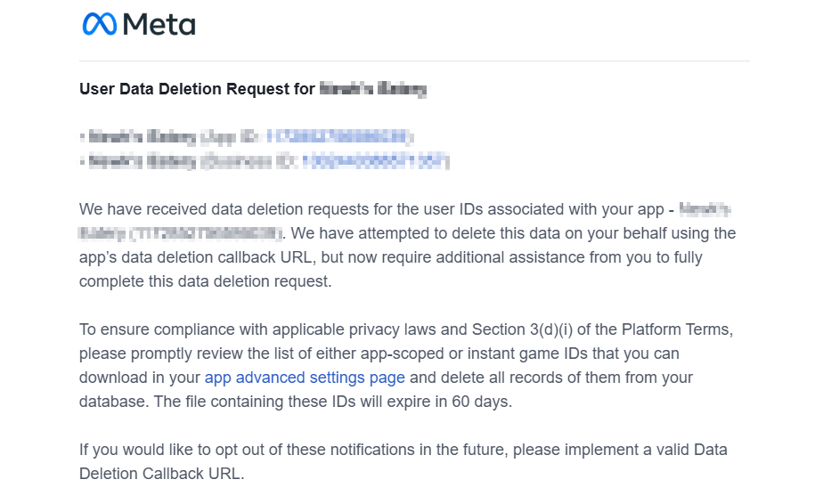Click the divider line below Meta logo
Screen dimensions: 815x504
(x=414, y=61)
